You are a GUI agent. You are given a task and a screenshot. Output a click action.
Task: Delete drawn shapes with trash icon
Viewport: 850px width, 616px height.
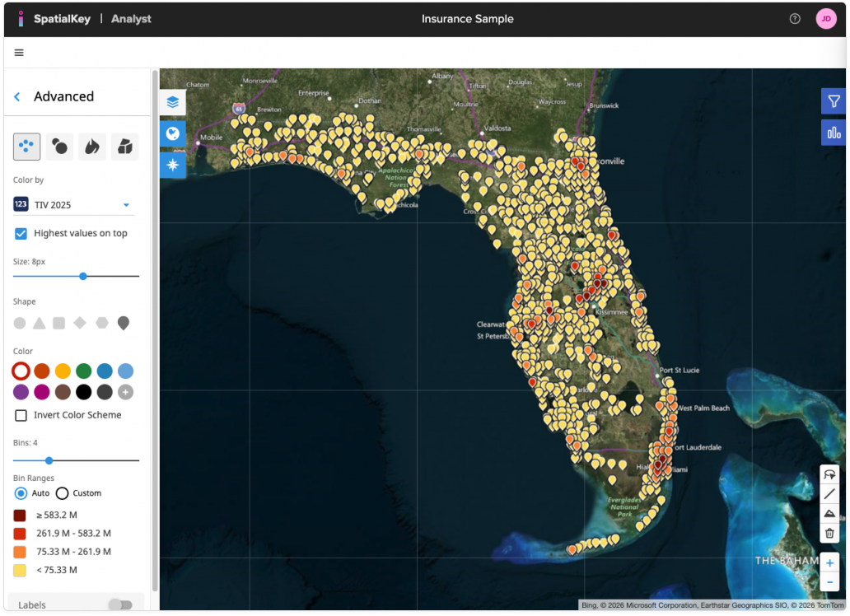829,534
